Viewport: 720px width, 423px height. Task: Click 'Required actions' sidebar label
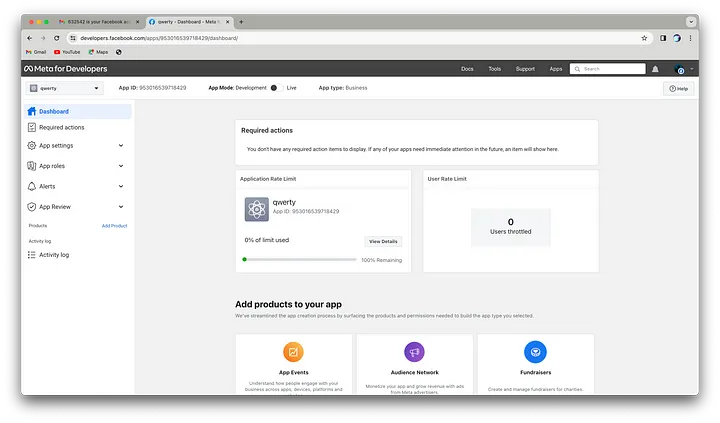tap(62, 127)
